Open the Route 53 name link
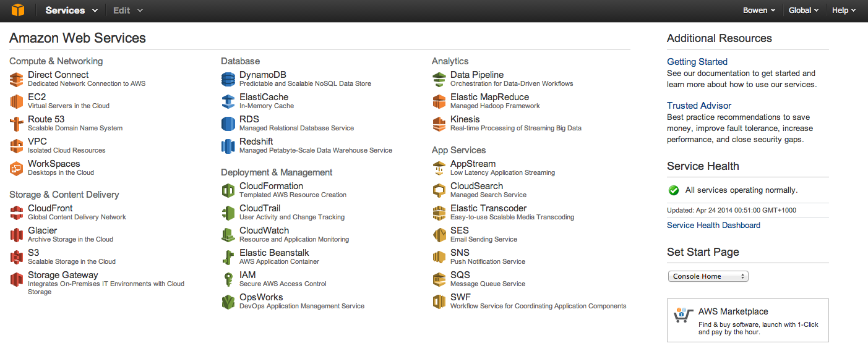The height and width of the screenshot is (359, 868). tap(46, 119)
